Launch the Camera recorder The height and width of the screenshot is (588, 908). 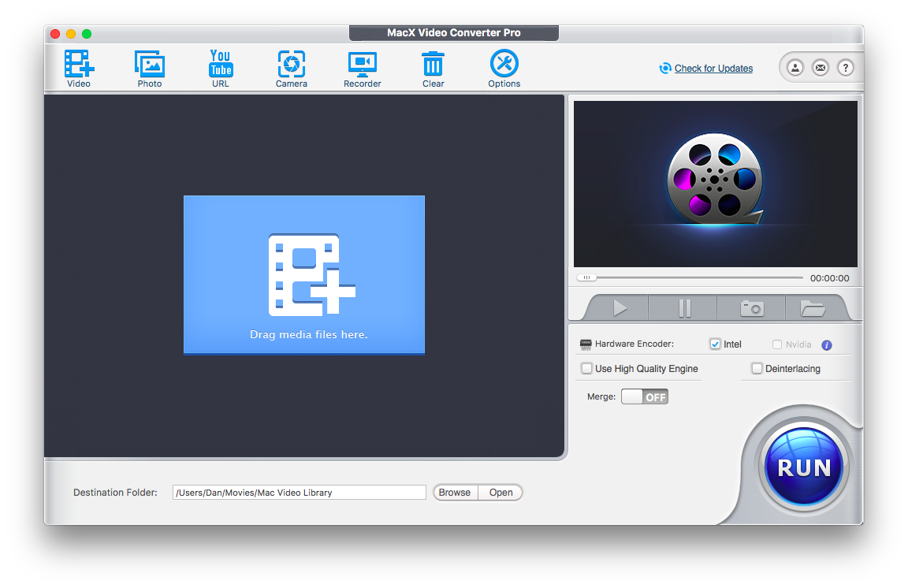292,69
